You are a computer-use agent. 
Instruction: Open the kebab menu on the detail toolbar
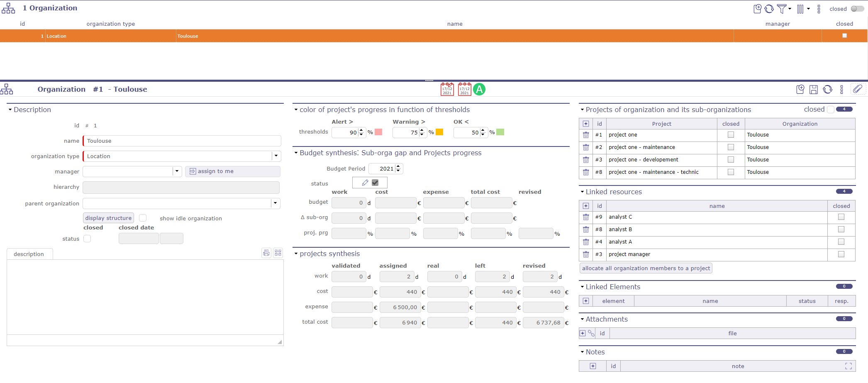pyautogui.click(x=842, y=89)
